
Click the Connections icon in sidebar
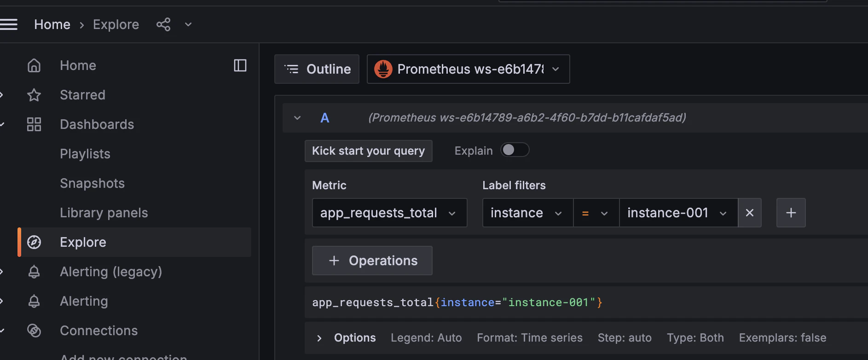tap(34, 331)
